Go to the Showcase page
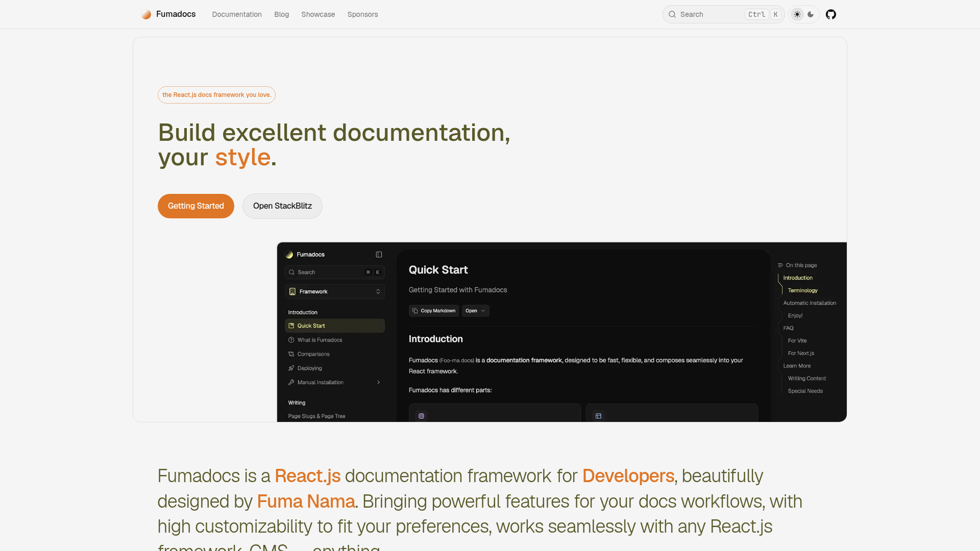 [318, 14]
